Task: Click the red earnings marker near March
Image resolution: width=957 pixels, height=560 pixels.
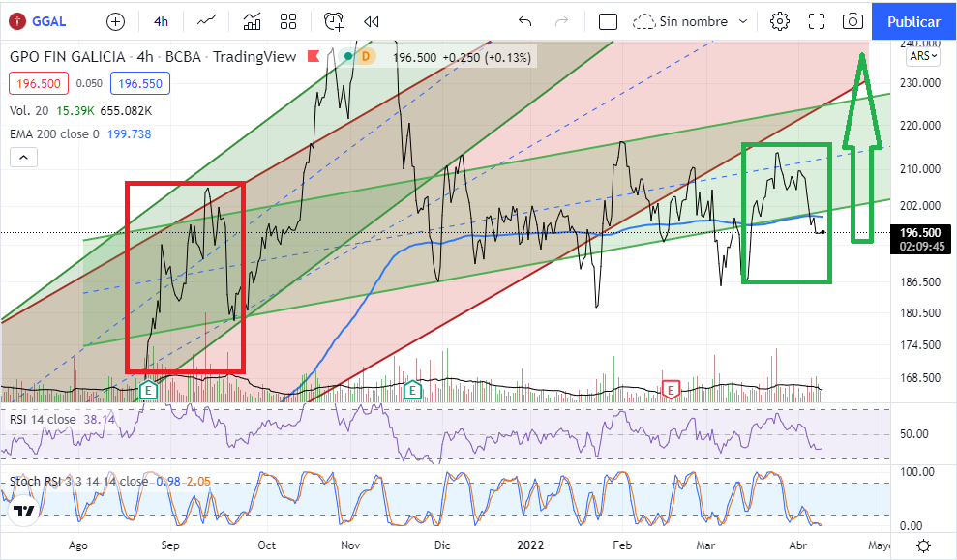Action: 671,389
